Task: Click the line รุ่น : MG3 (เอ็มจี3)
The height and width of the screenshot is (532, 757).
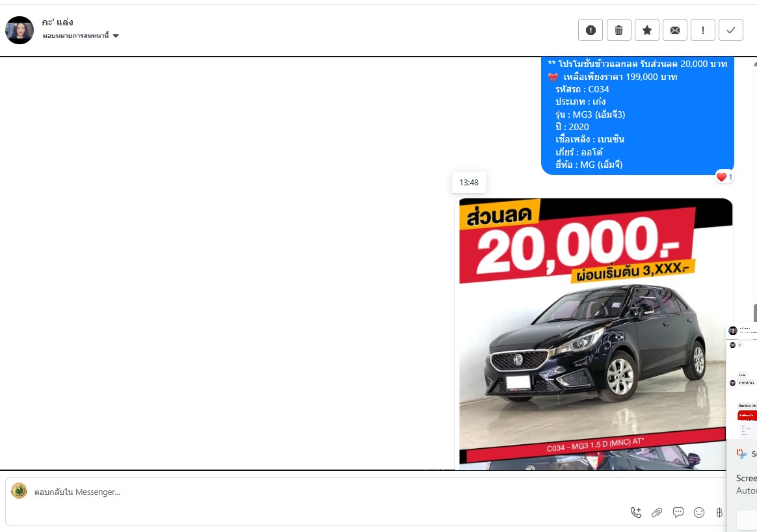Action: pyautogui.click(x=590, y=114)
